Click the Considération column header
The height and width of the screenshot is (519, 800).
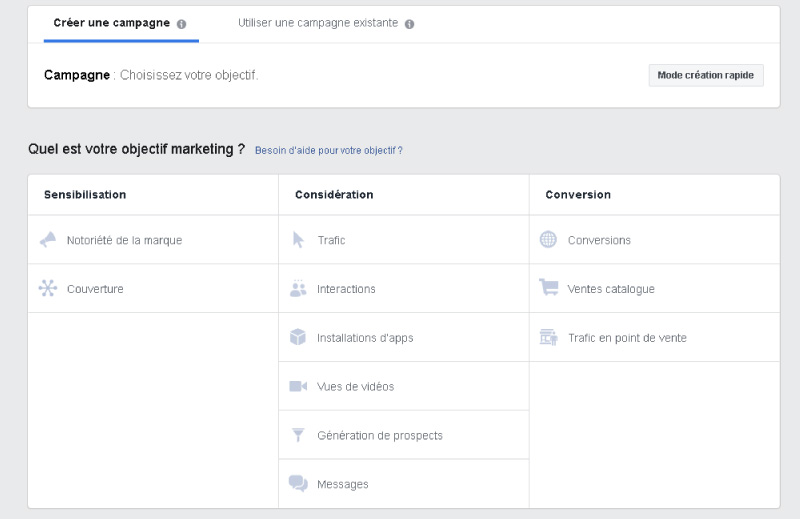click(334, 194)
